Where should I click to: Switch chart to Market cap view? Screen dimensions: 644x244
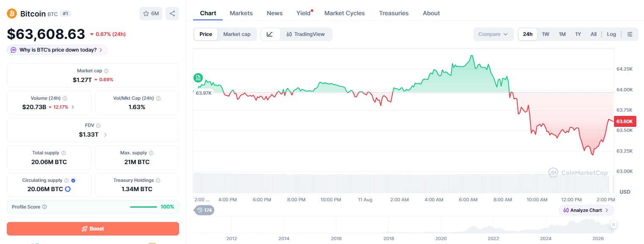[237, 34]
